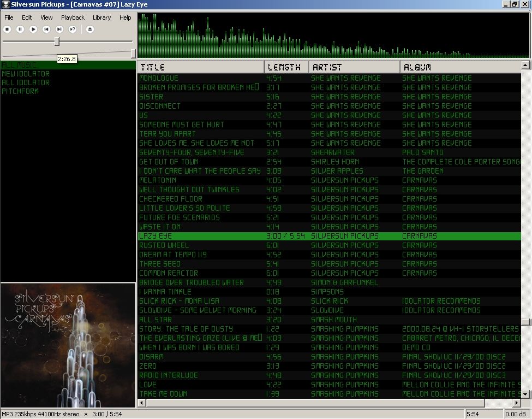Sort by the Artist column header

click(355, 67)
